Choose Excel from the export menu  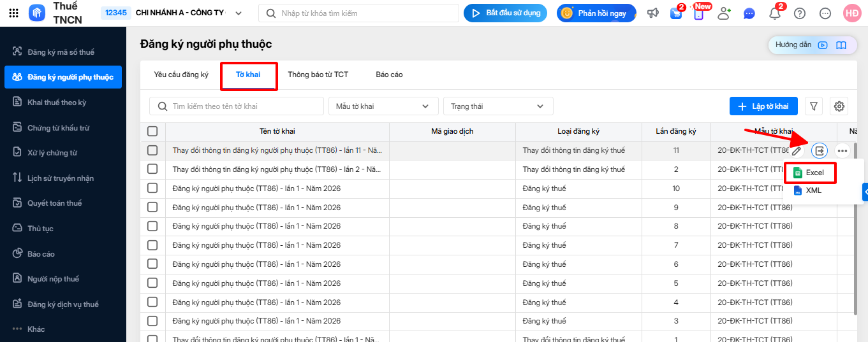(x=814, y=173)
